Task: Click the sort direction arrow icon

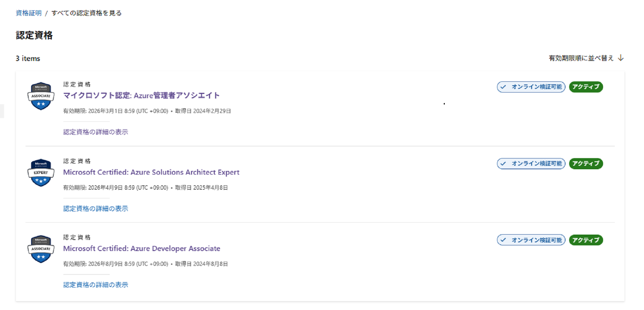Action: (x=621, y=58)
